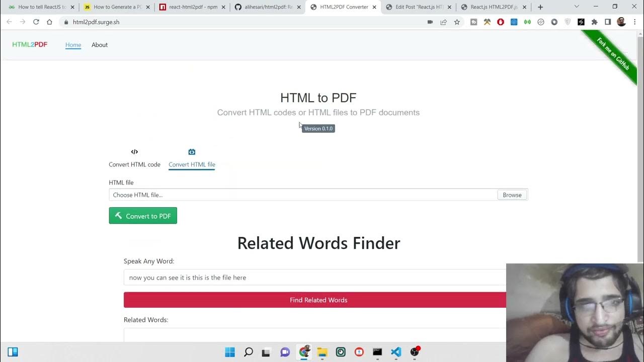Open the About navigation link
This screenshot has width=644, height=362.
[100, 45]
